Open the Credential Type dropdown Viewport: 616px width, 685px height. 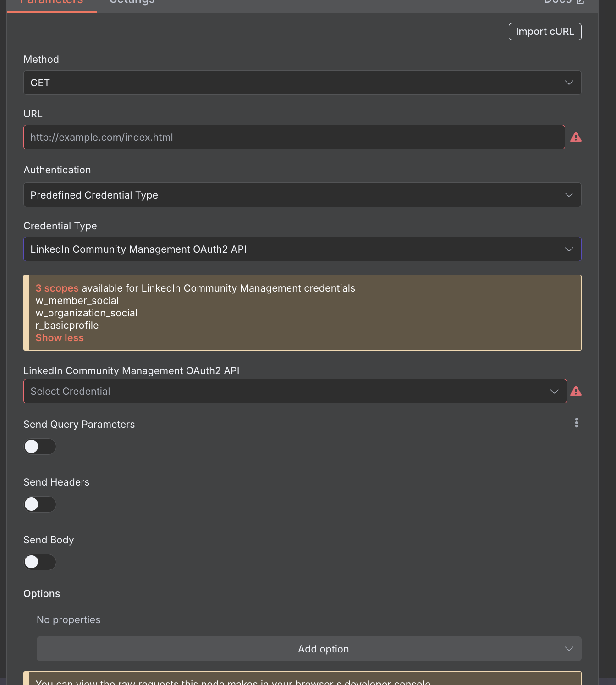point(302,249)
